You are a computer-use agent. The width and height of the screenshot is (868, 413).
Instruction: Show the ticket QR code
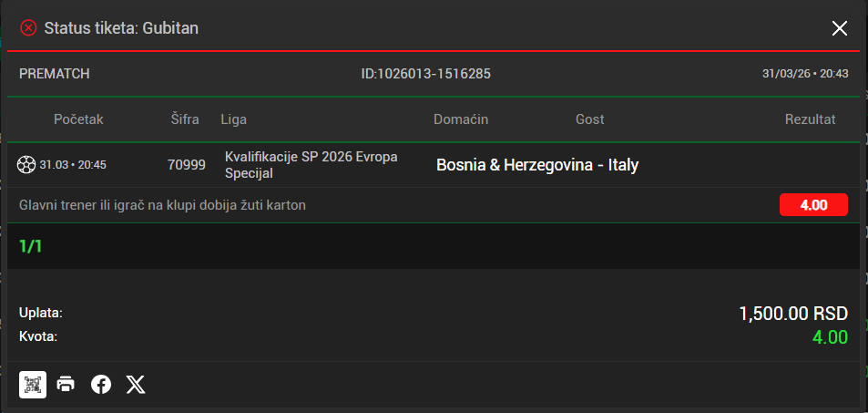pos(33,384)
